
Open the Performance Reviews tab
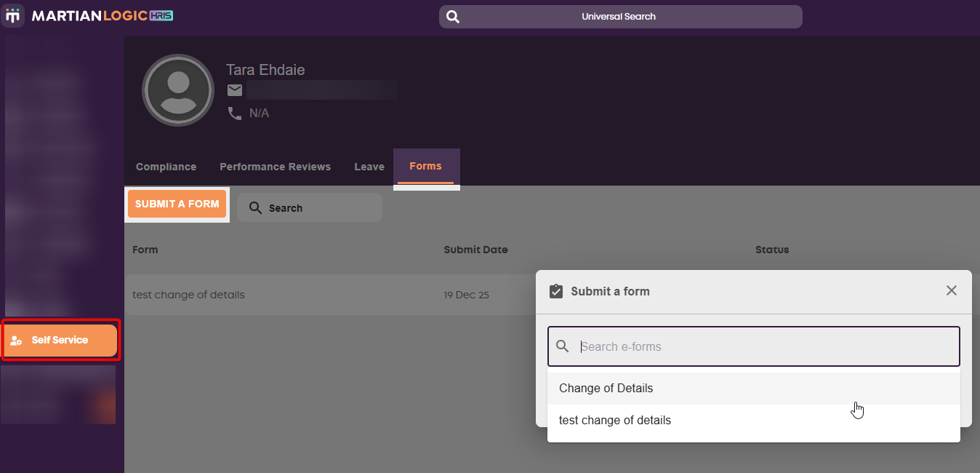pyautogui.click(x=275, y=167)
